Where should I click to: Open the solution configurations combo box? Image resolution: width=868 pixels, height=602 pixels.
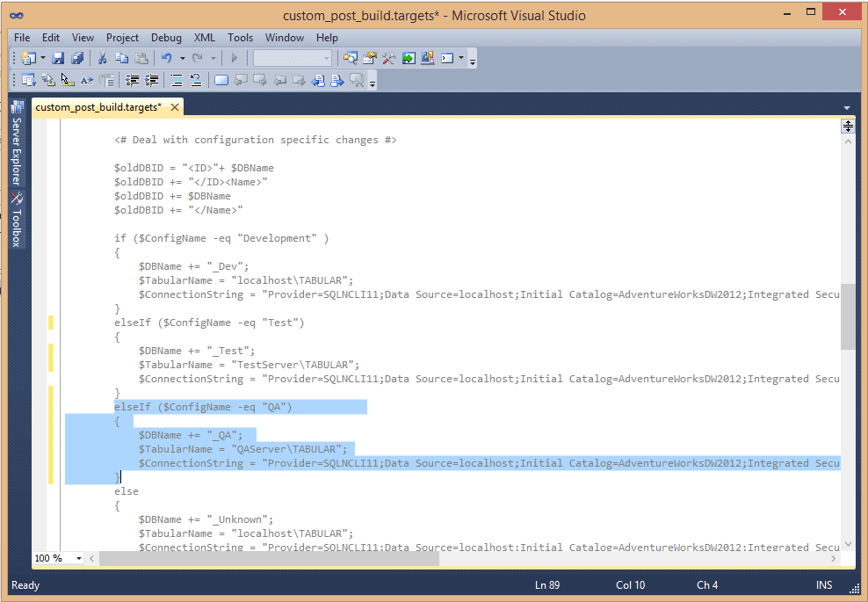pos(293,58)
